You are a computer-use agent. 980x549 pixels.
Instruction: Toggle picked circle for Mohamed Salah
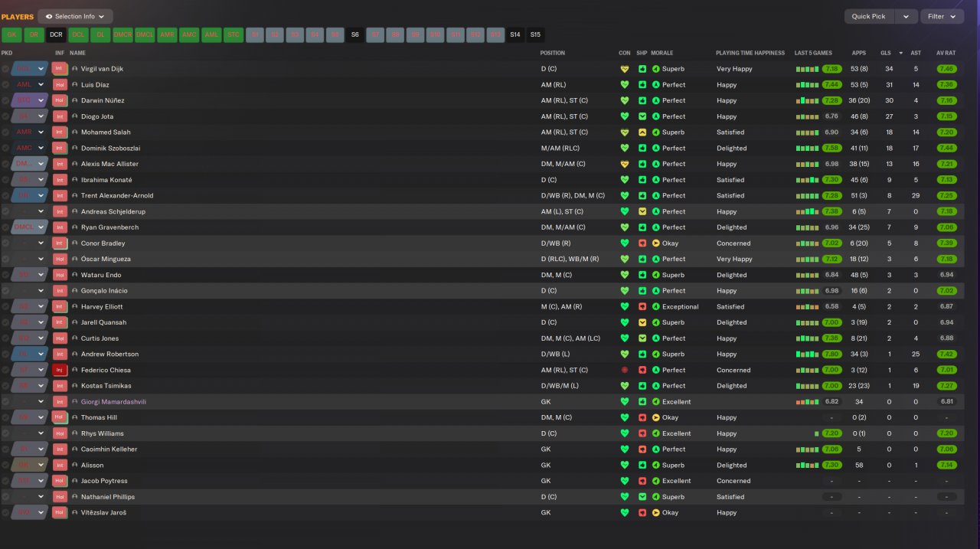click(5, 132)
